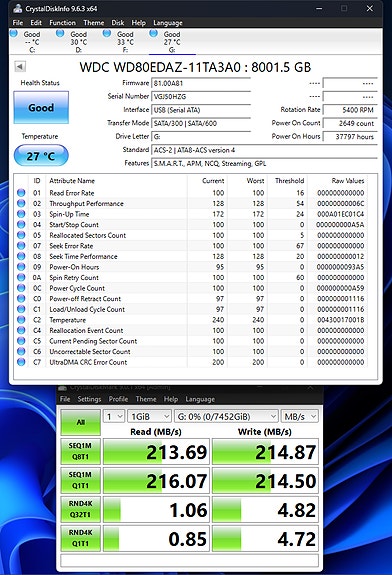Click the Good health status button

click(41, 107)
